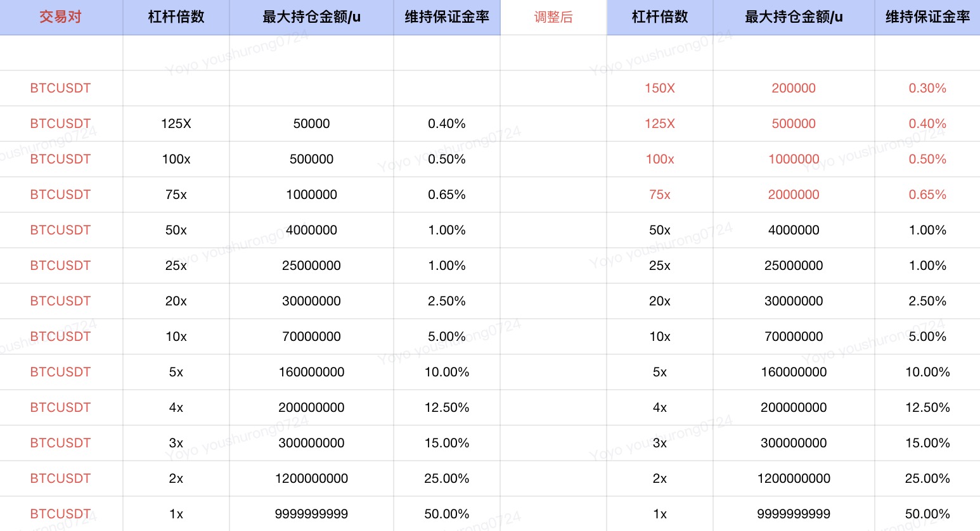Select the left 70000000 position cell
The width and height of the screenshot is (980, 531).
tap(311, 336)
